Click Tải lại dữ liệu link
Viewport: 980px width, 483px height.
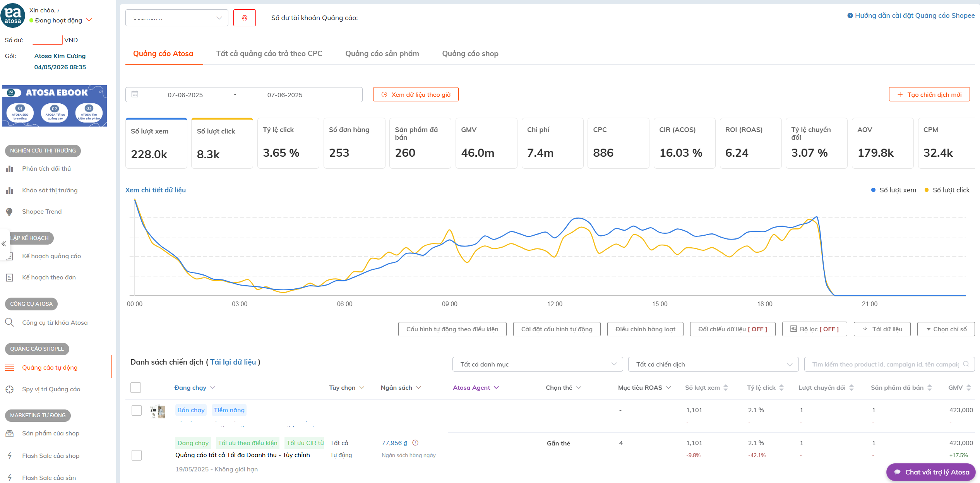pos(233,362)
